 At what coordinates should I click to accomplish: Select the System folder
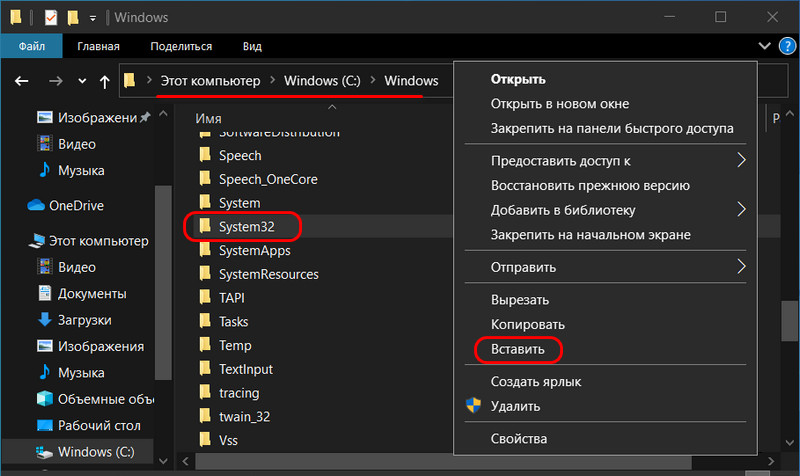tap(230, 203)
